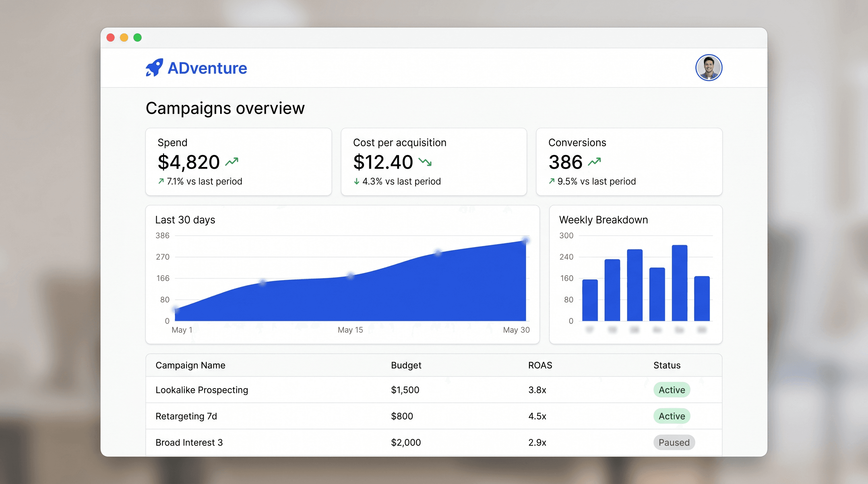Click the 4.5x ROAS value
This screenshot has width=868, height=484.
click(x=537, y=416)
